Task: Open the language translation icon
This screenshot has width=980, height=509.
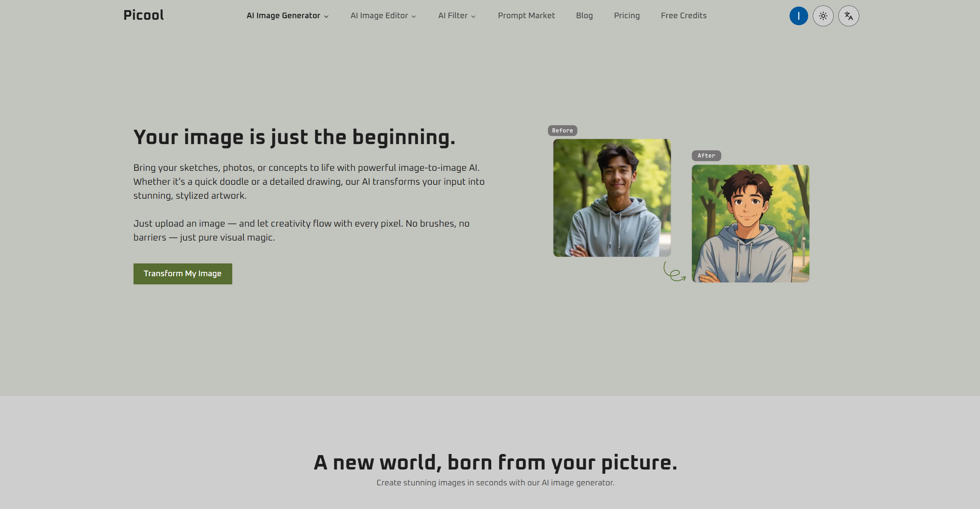Action: click(848, 16)
